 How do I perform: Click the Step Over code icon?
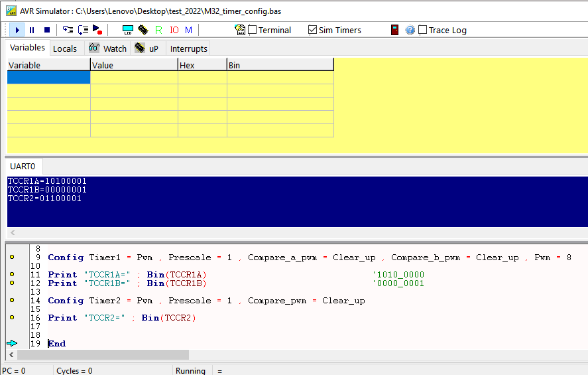coord(83,30)
